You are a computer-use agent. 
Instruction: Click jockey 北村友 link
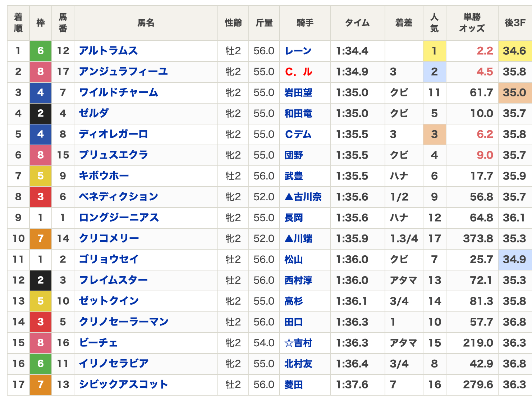(x=298, y=364)
